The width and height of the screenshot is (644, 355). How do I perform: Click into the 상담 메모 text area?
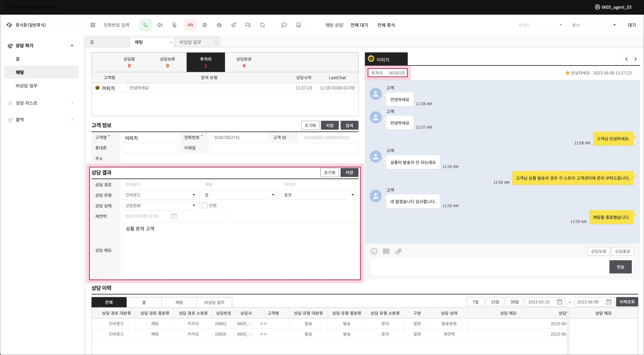(240, 251)
